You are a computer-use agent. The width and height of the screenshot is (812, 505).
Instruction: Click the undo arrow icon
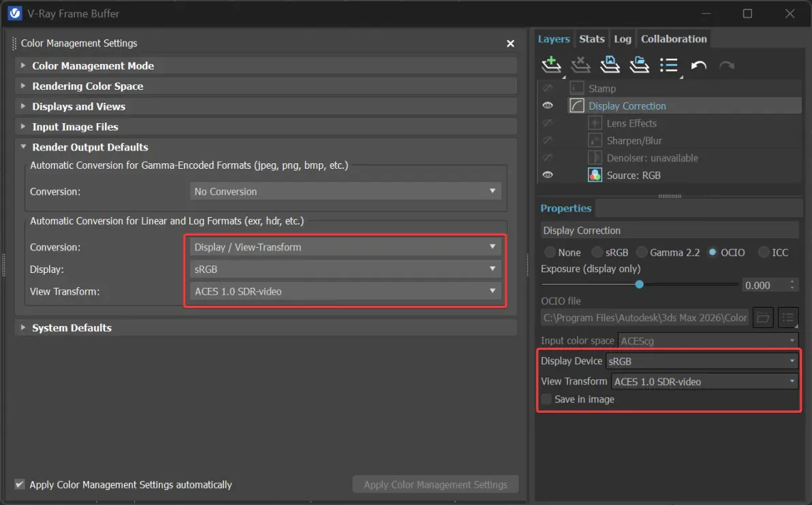(699, 66)
